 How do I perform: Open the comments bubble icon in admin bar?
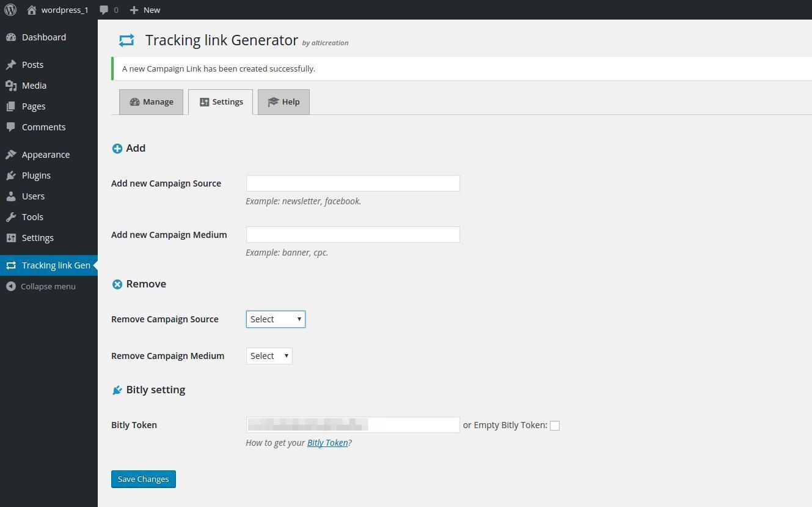tap(104, 10)
